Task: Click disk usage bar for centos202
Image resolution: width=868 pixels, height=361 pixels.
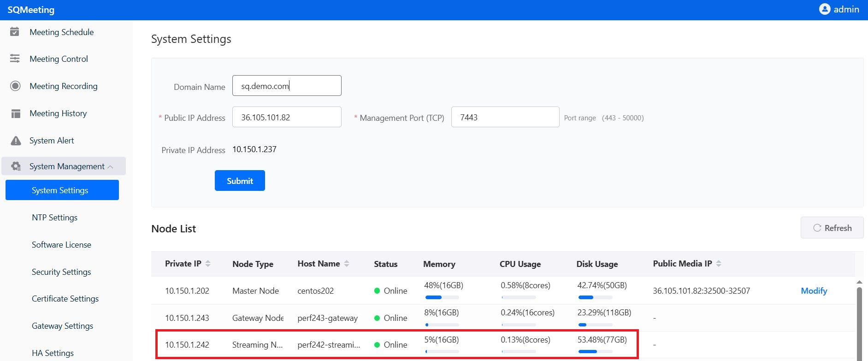Action: pyautogui.click(x=595, y=297)
